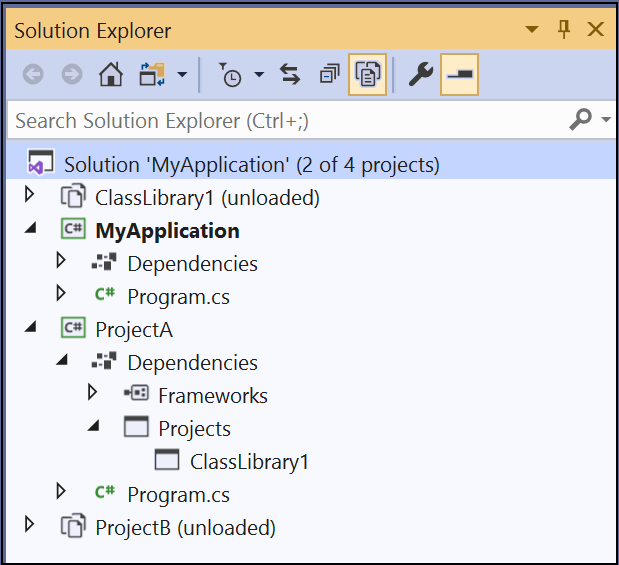619x565 pixels.
Task: Toggle Preview Selected Items button
Action: point(460,74)
